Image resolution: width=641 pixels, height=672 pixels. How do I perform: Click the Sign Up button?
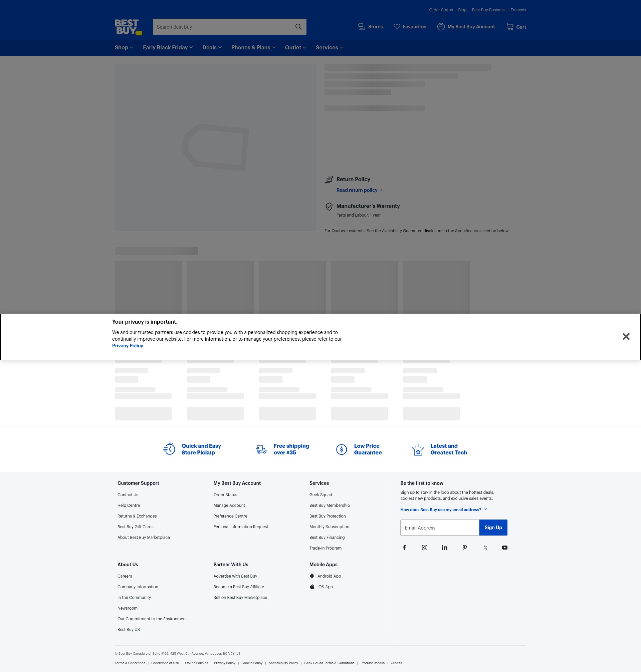493,528
